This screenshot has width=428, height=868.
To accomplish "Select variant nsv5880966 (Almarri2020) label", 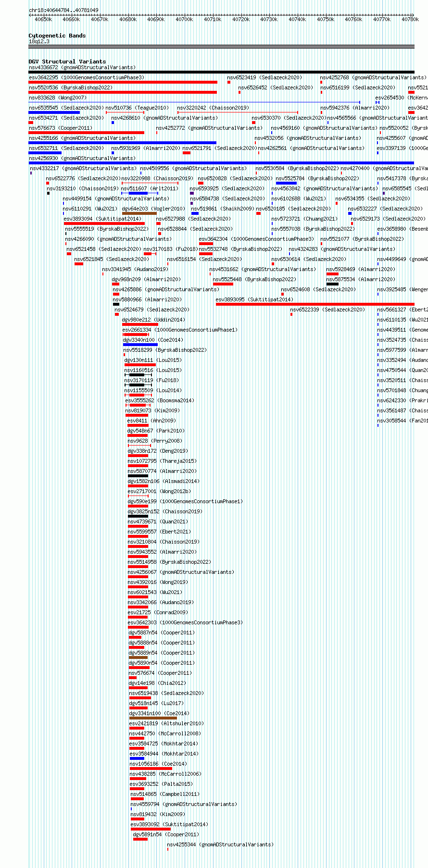I will (x=148, y=299).
